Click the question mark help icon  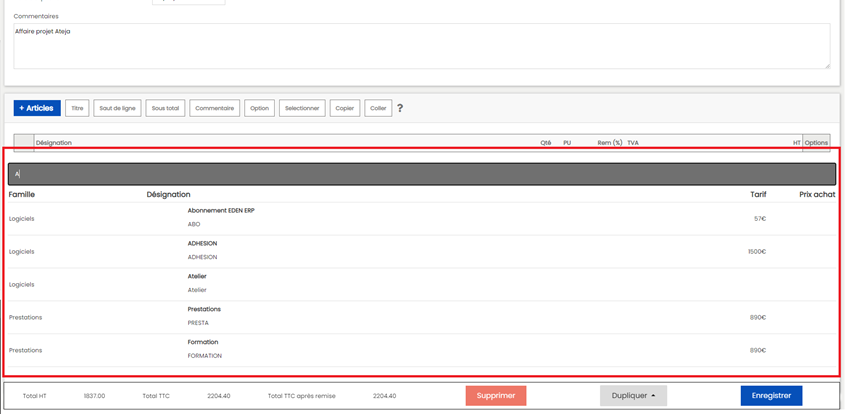(x=400, y=108)
